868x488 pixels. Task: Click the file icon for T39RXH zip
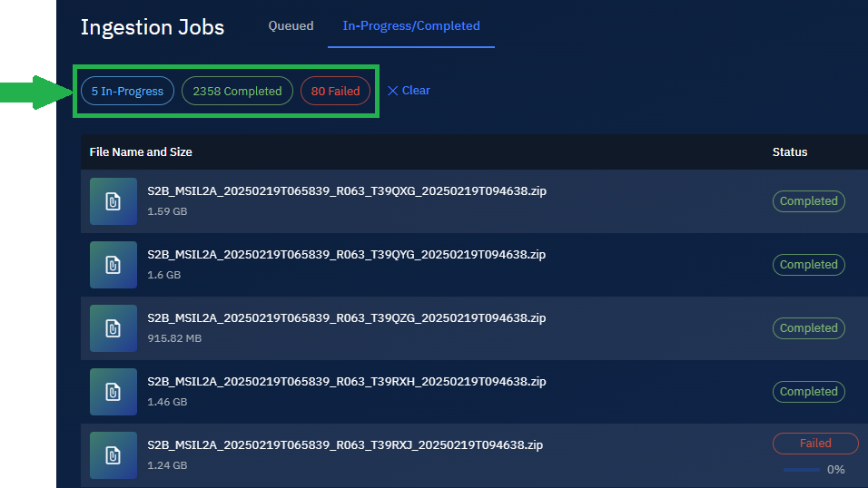click(x=113, y=392)
